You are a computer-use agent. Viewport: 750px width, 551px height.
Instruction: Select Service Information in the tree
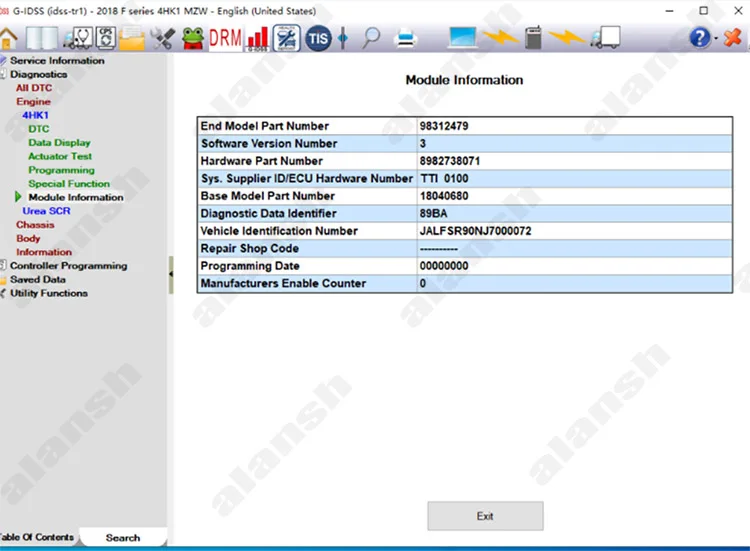coord(57,61)
